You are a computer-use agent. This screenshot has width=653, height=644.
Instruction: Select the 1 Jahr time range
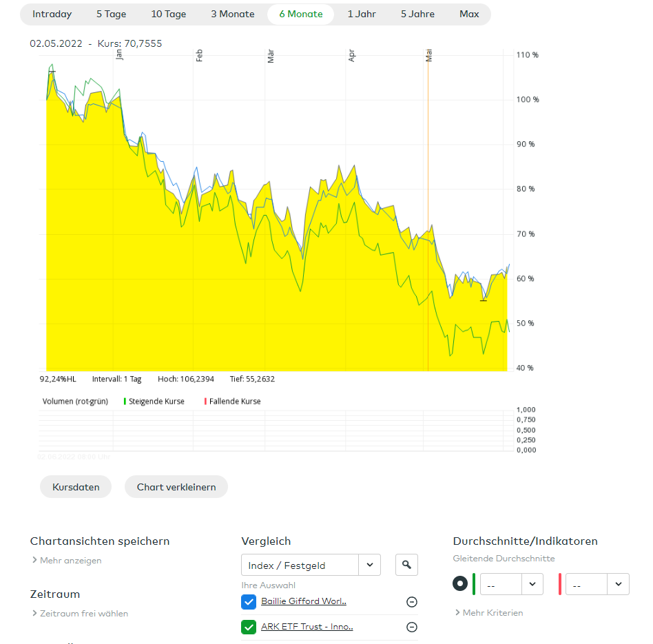[362, 14]
